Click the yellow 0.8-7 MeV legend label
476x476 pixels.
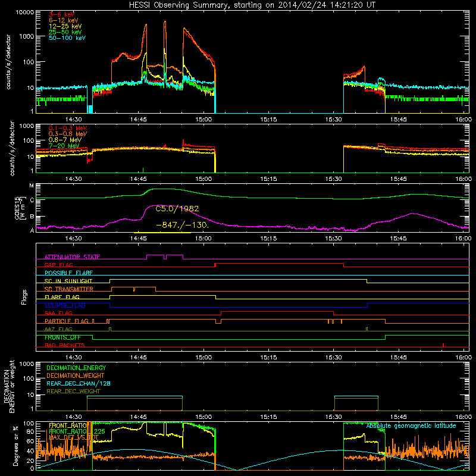click(x=65, y=140)
